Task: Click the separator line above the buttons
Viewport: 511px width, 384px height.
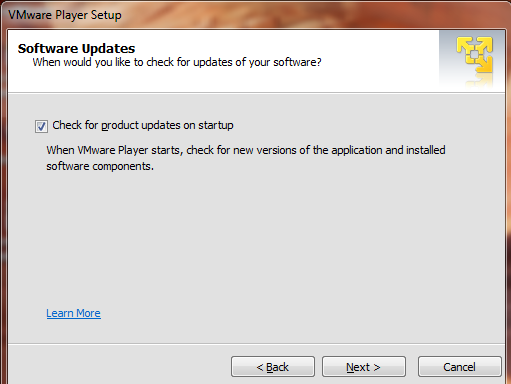Action: 256,343
